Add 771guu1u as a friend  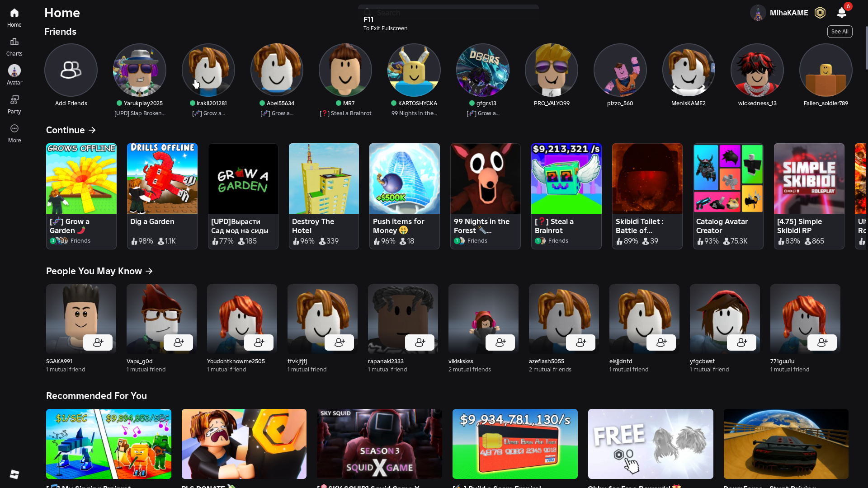pyautogui.click(x=822, y=343)
